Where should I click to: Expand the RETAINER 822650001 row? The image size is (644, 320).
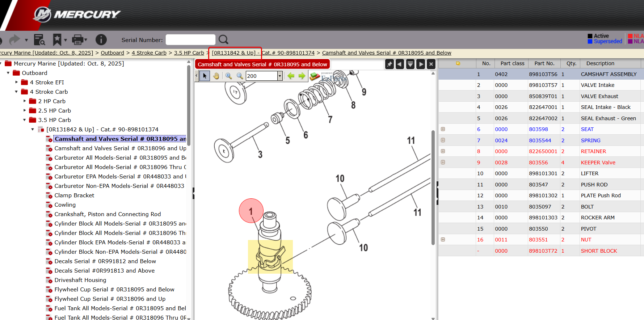[x=443, y=151]
